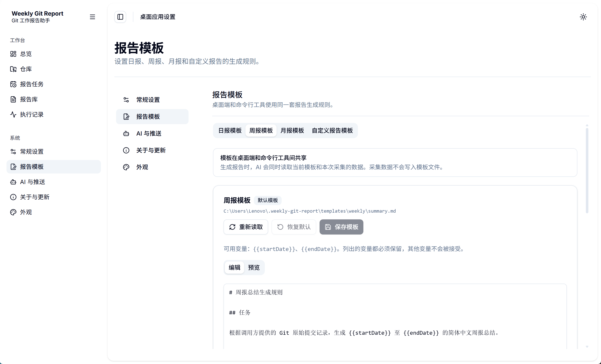Click the scrollbar up arrow

[x=587, y=125]
